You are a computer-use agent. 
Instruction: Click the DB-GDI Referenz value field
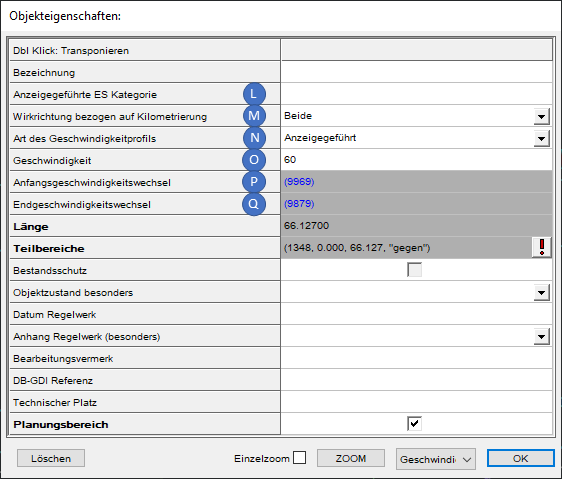[x=416, y=380]
